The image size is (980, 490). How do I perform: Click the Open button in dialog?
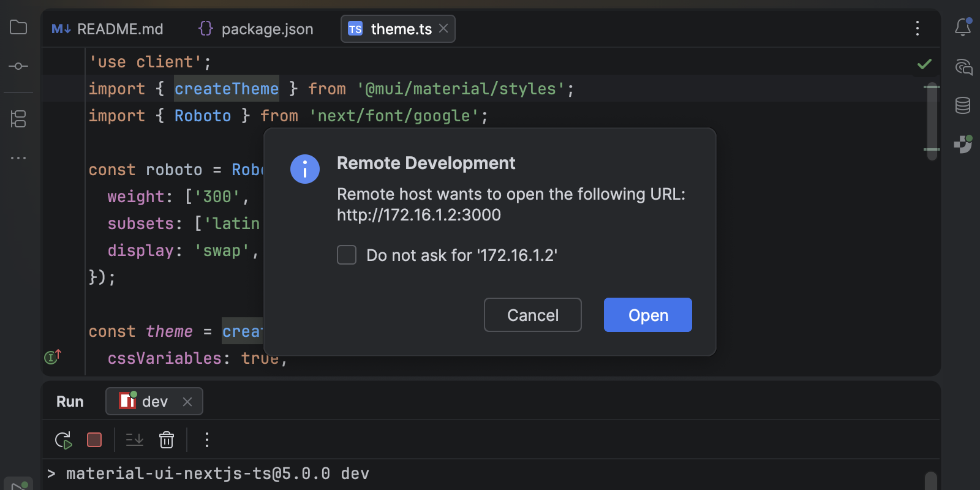click(647, 315)
